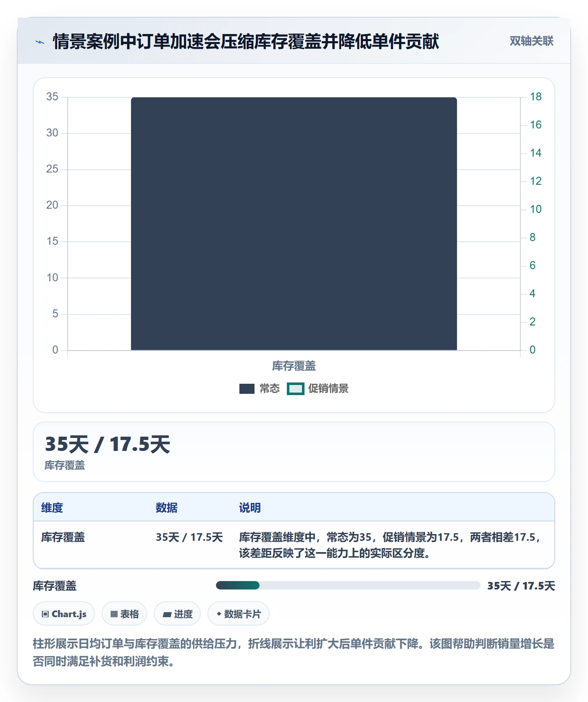This screenshot has height=702, width=588.
Task: Click the left axis tick label 30
Action: (x=52, y=133)
